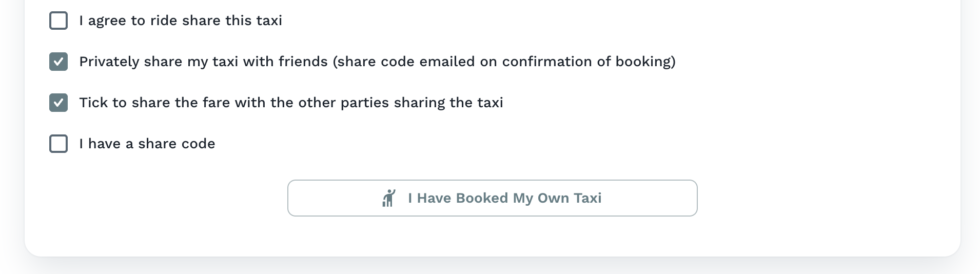This screenshot has width=980, height=274.
Task: Click the 'I have a share code' label
Action: pos(147,144)
